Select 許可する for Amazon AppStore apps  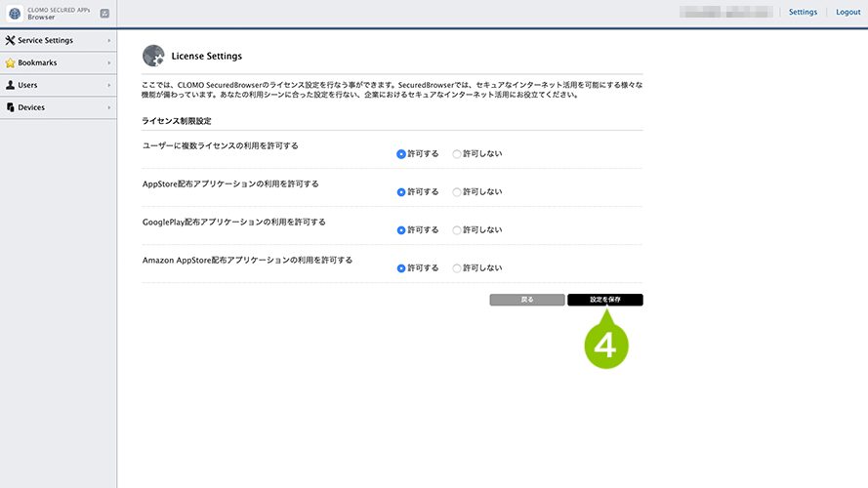(x=401, y=268)
